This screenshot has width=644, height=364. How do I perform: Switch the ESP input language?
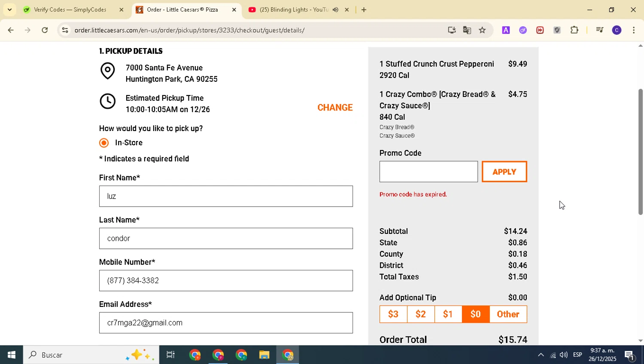[x=577, y=355]
